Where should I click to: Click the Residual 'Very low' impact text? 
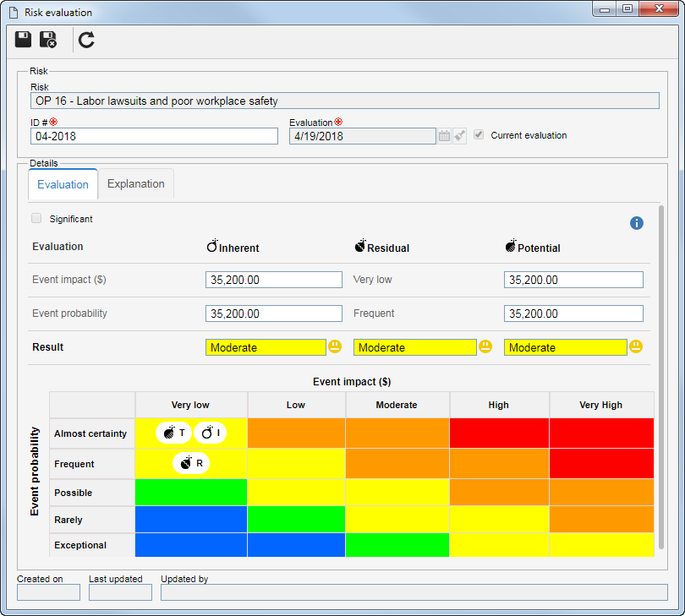coord(373,280)
